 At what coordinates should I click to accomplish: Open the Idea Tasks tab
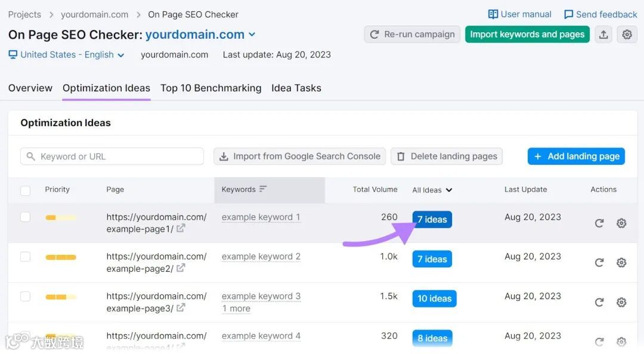[296, 88]
